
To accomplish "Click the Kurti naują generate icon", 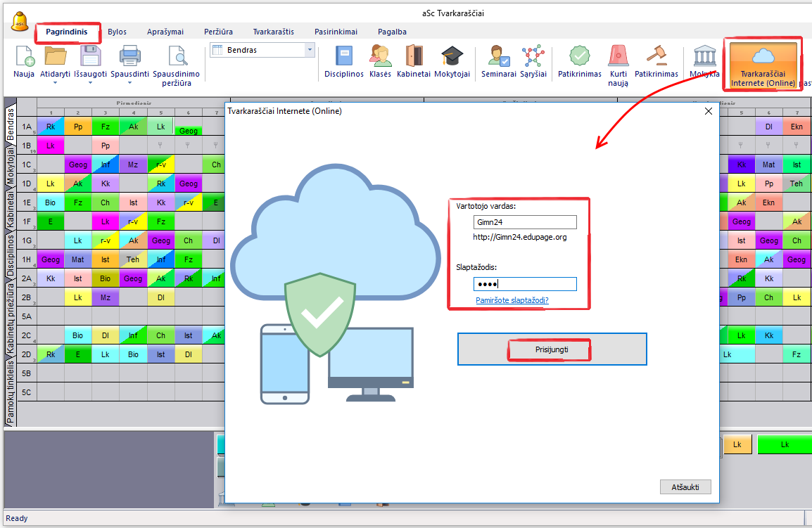I will 618,58.
